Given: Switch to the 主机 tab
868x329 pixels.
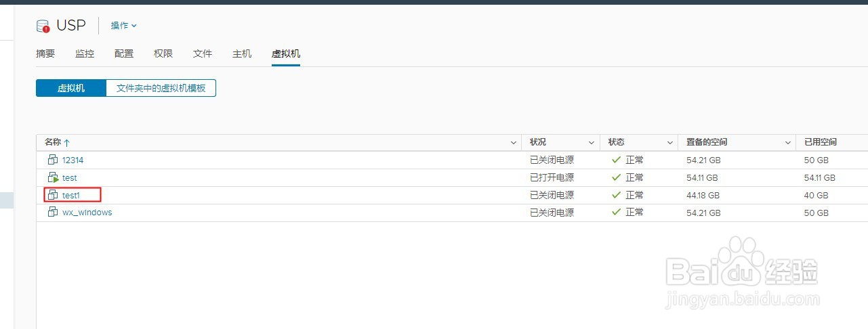Looking at the screenshot, I should (242, 53).
